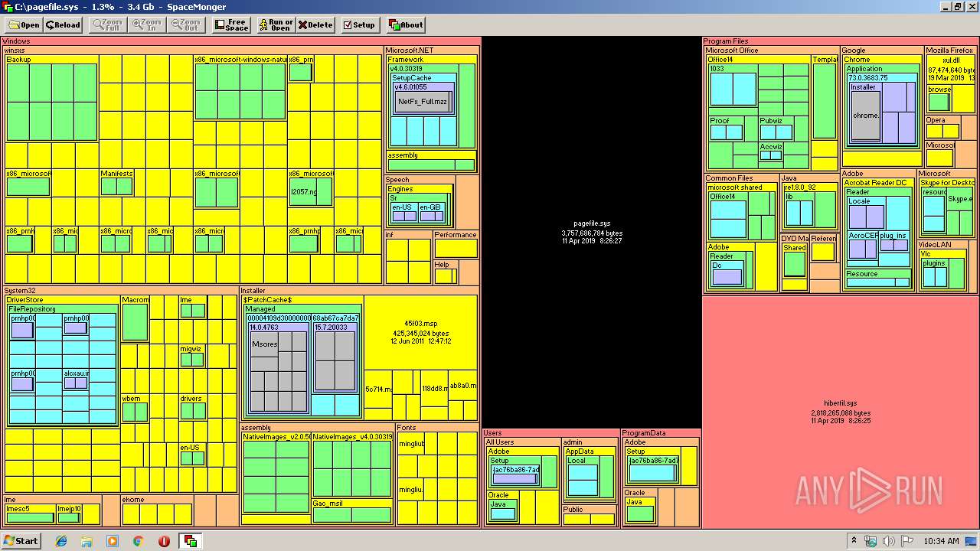Select the Google folder label
This screenshot has height=551, width=980.
click(854, 51)
